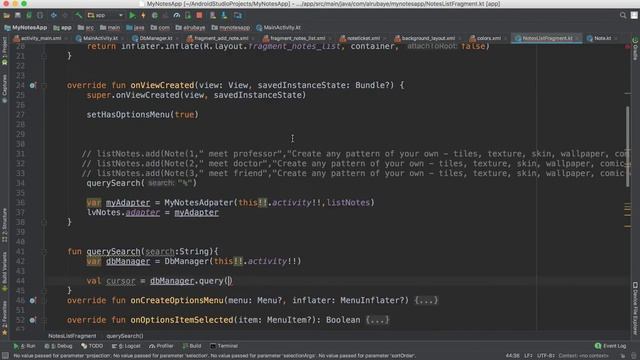Open the app run configuration dropdown

click(105, 16)
